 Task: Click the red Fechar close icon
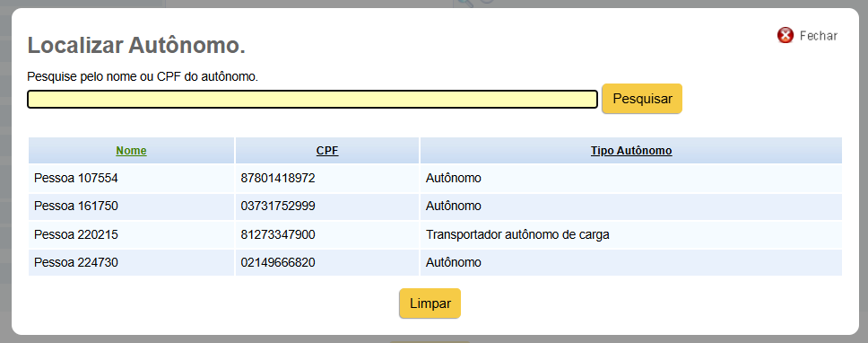785,35
